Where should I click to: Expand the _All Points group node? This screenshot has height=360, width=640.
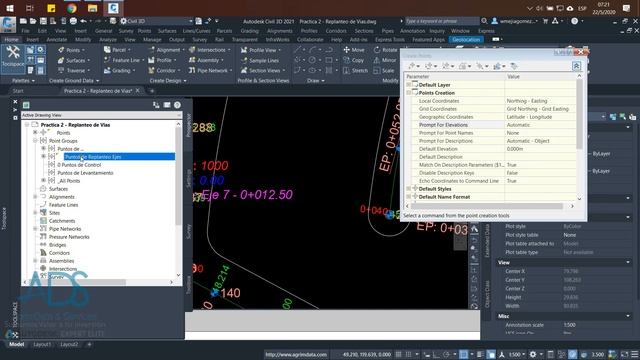point(43,180)
